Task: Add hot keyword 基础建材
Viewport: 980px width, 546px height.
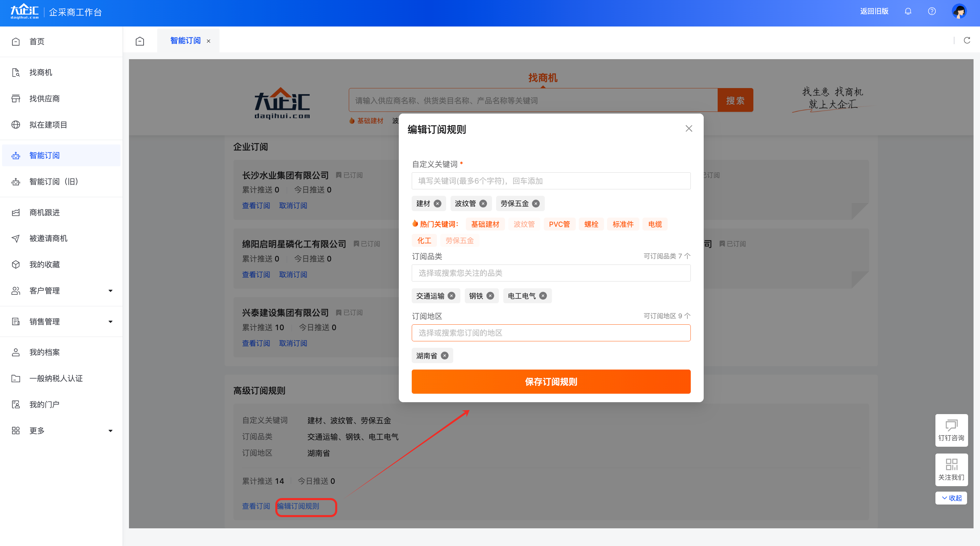Action: tap(485, 224)
